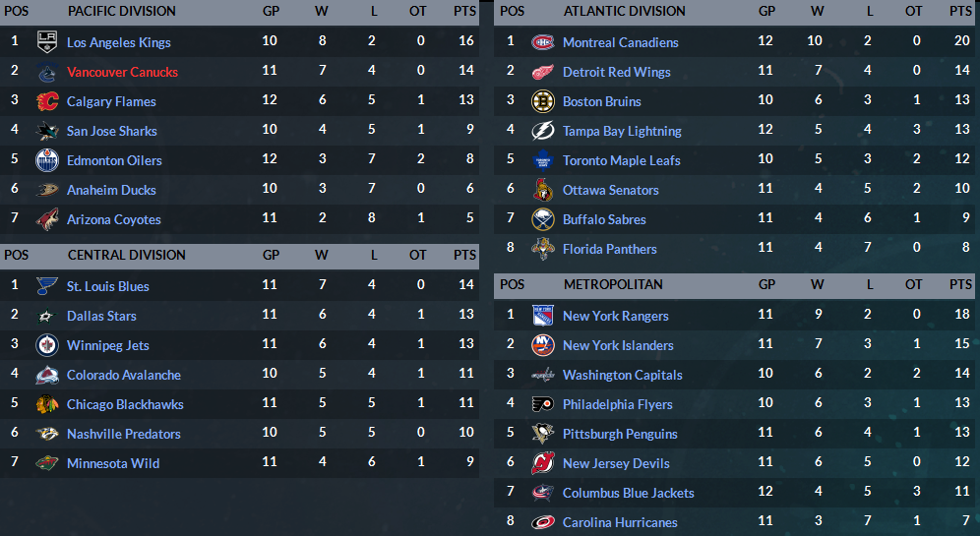Click the New York Rangers logo

click(542, 316)
